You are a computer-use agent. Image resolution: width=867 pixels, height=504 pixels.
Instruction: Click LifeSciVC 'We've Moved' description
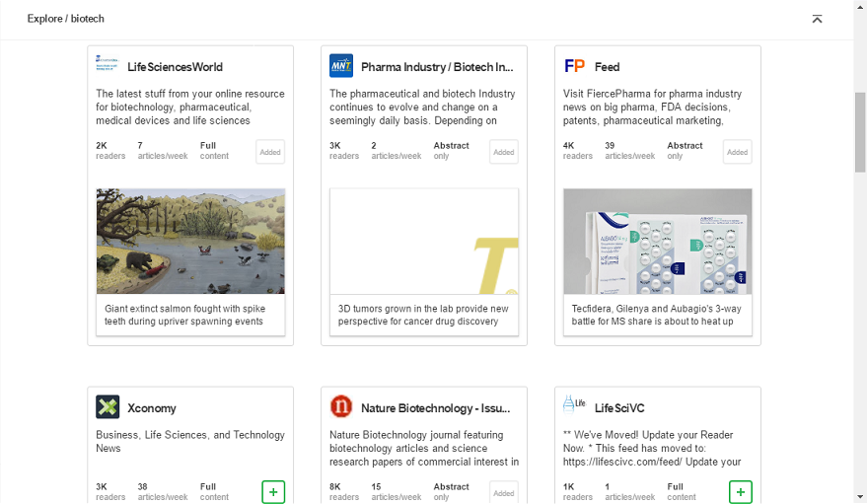(x=652, y=448)
